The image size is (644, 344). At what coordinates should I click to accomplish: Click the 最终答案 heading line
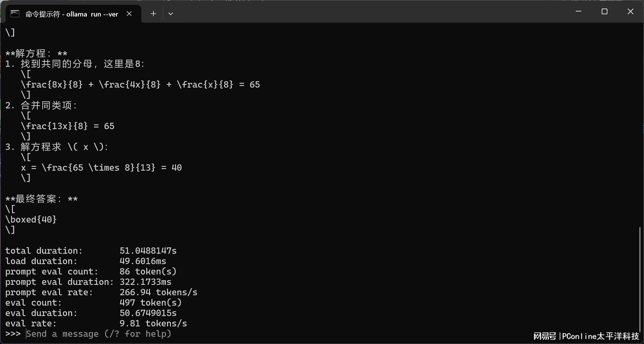(42, 199)
